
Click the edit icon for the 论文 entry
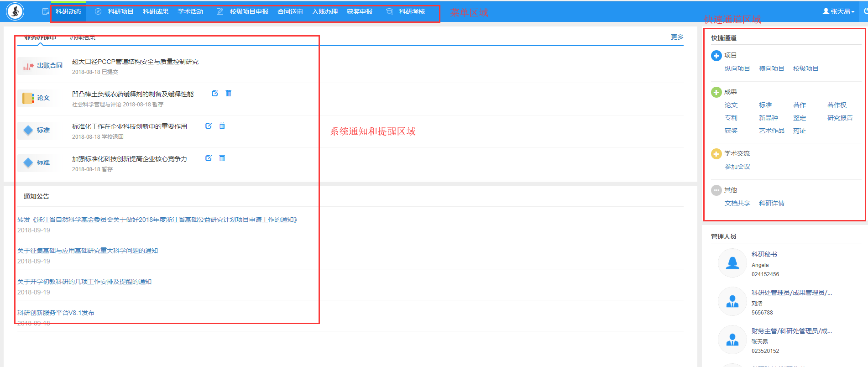[x=215, y=94]
